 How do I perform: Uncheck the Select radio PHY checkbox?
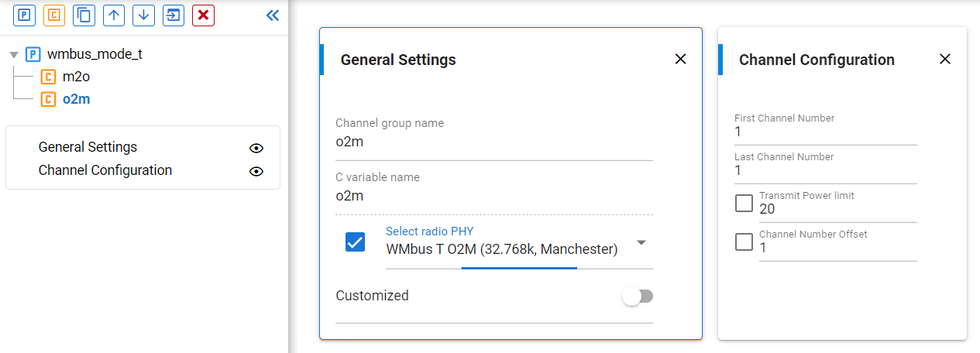coord(355,242)
